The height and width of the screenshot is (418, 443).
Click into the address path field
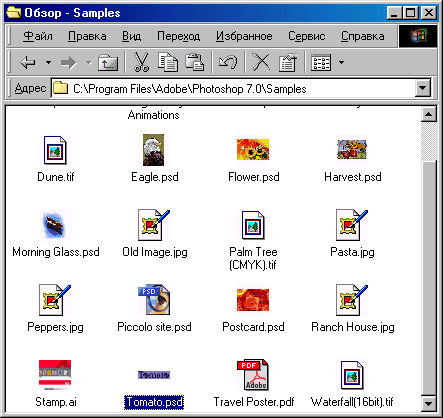(x=233, y=89)
